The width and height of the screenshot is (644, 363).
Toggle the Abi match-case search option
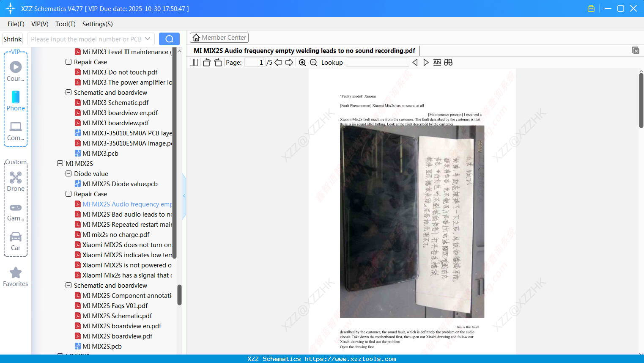point(437,63)
